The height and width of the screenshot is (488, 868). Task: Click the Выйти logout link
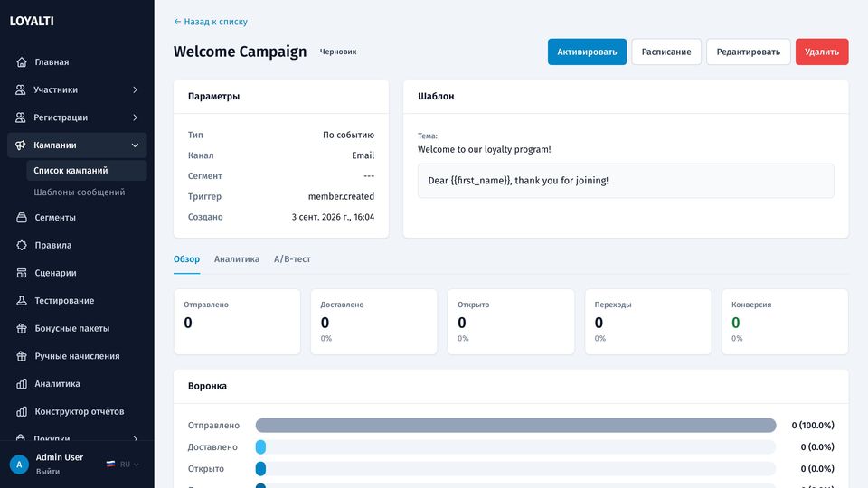48,472
